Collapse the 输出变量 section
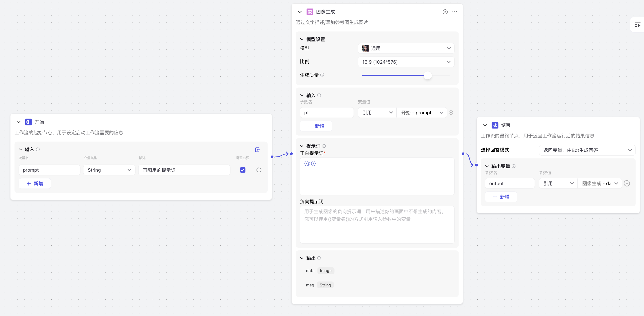Image resolution: width=644 pixels, height=316 pixels. pos(487,166)
